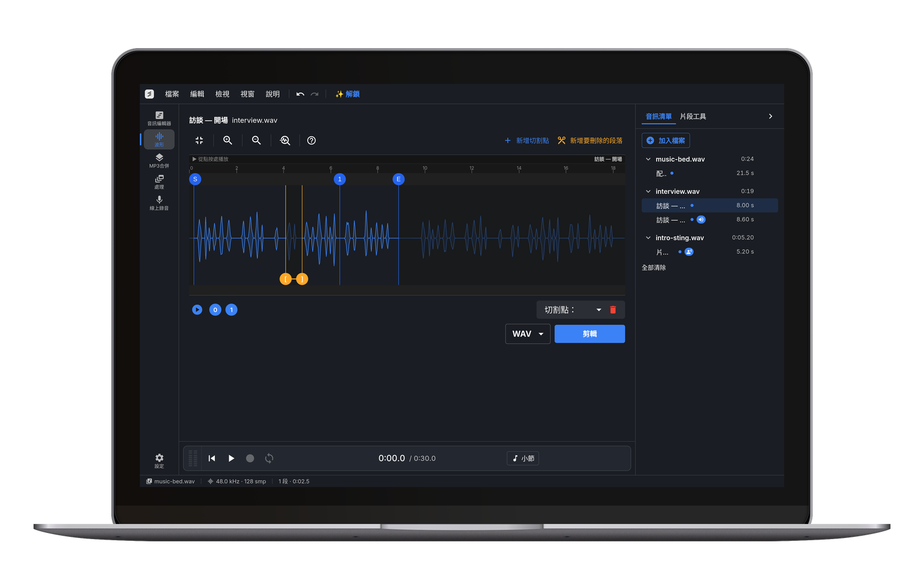Open the 編輯 menu
The image size is (924, 571).
coord(197,94)
